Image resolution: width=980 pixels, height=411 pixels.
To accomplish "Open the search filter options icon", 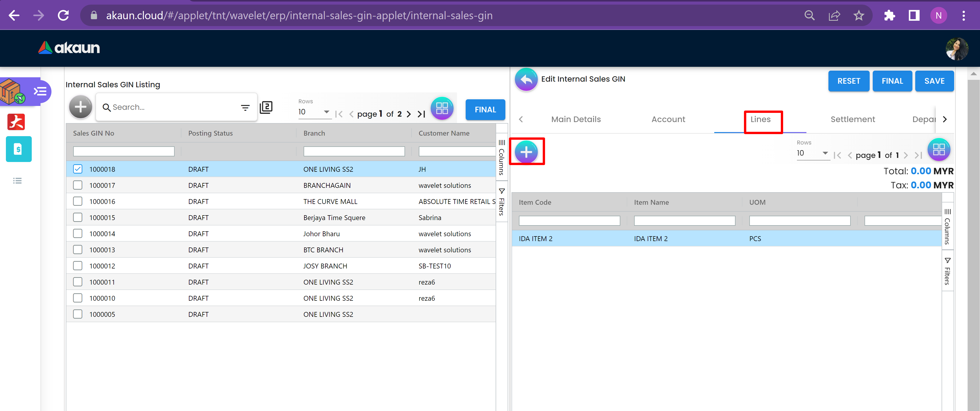I will point(245,107).
